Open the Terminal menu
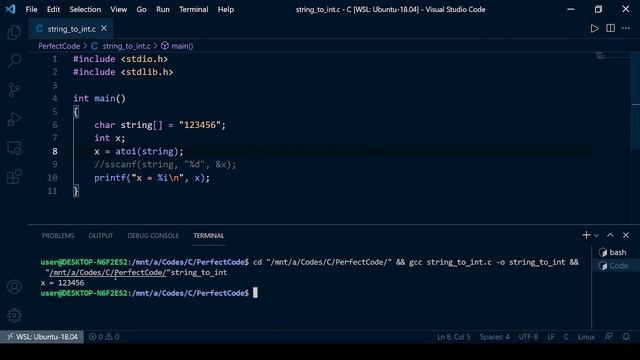The width and height of the screenshot is (640, 360). pyautogui.click(x=193, y=9)
